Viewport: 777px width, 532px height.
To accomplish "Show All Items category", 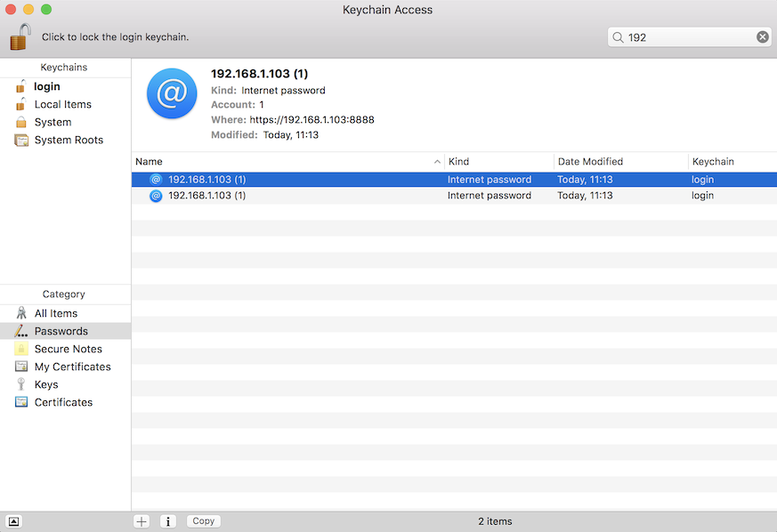I will pyautogui.click(x=65, y=313).
